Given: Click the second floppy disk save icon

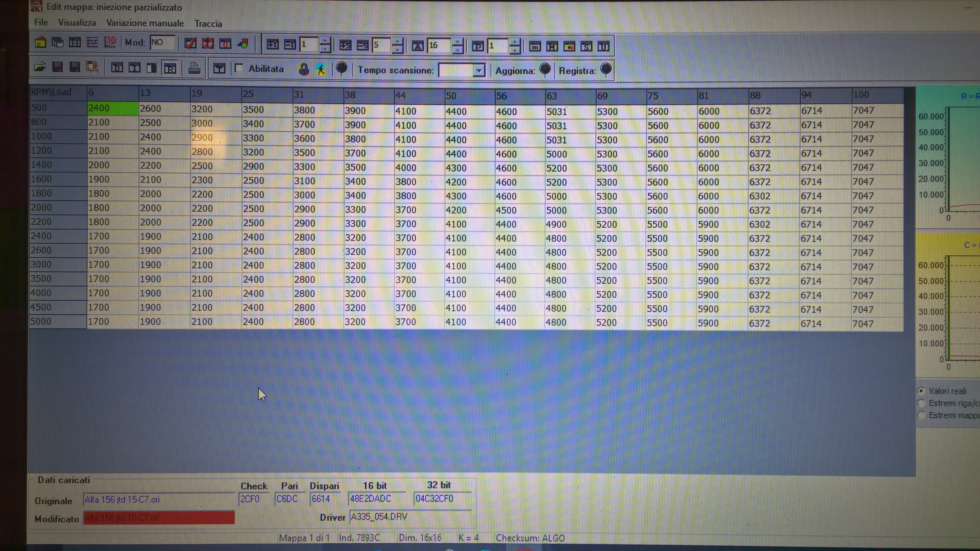Looking at the screenshot, I should [75, 67].
